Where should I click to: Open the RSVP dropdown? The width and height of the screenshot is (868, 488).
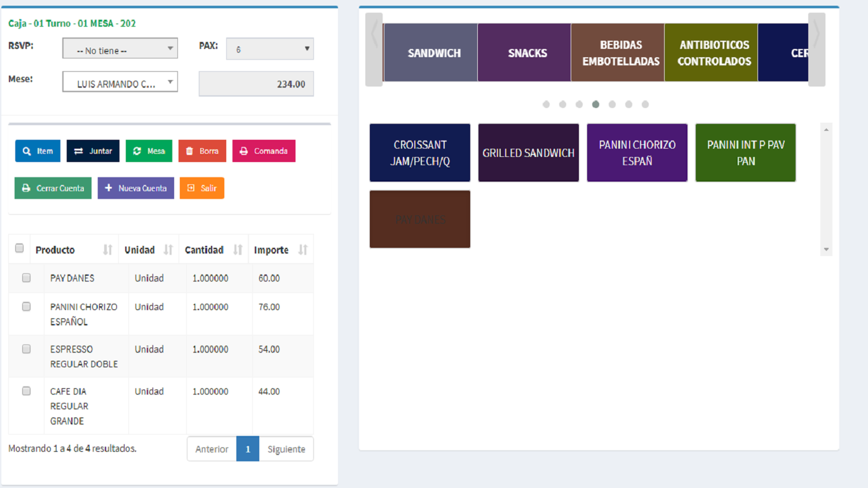tap(120, 49)
